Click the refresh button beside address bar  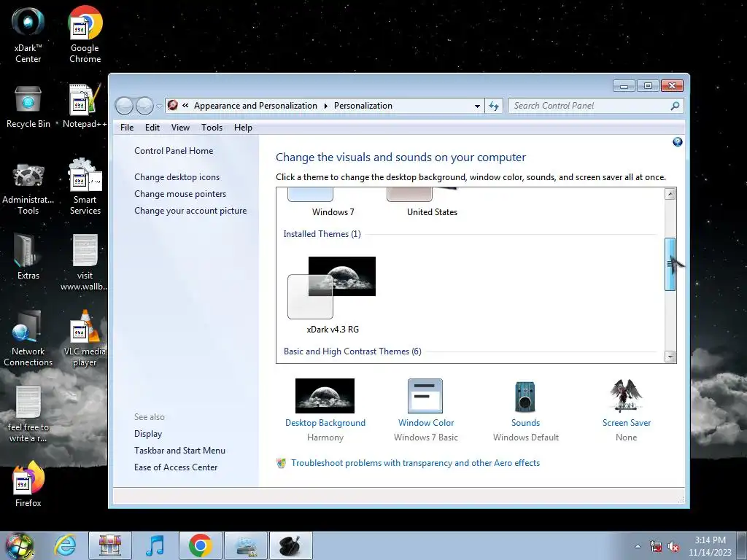494,106
